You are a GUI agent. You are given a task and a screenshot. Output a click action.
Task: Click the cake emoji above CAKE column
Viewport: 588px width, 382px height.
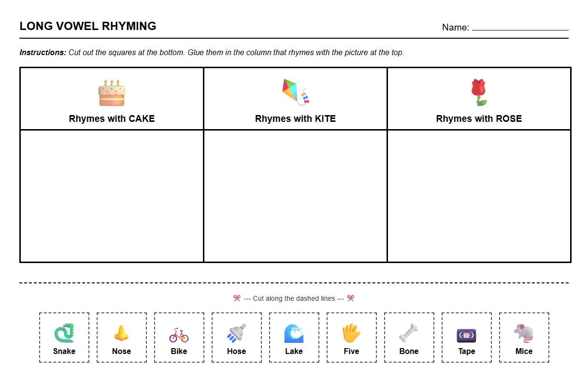click(x=112, y=92)
